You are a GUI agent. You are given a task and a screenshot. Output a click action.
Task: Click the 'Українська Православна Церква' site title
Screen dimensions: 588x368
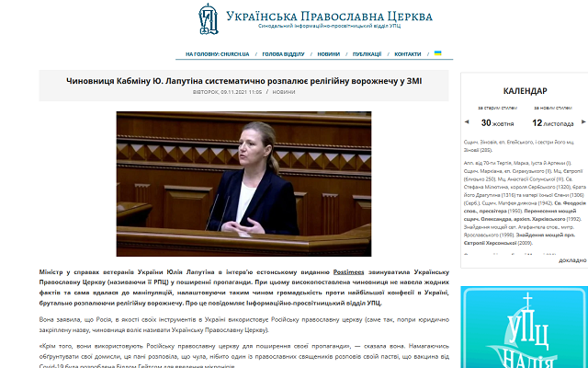click(329, 17)
